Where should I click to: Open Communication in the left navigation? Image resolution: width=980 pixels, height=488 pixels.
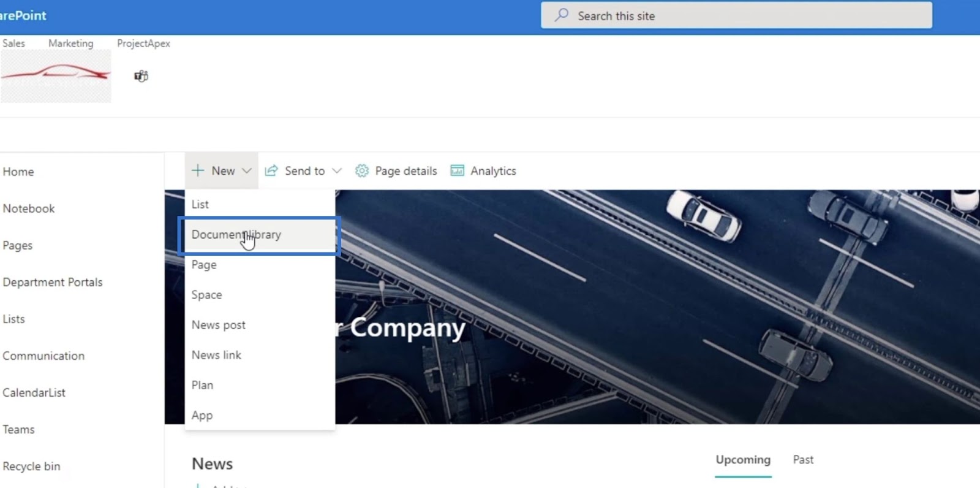coord(43,356)
